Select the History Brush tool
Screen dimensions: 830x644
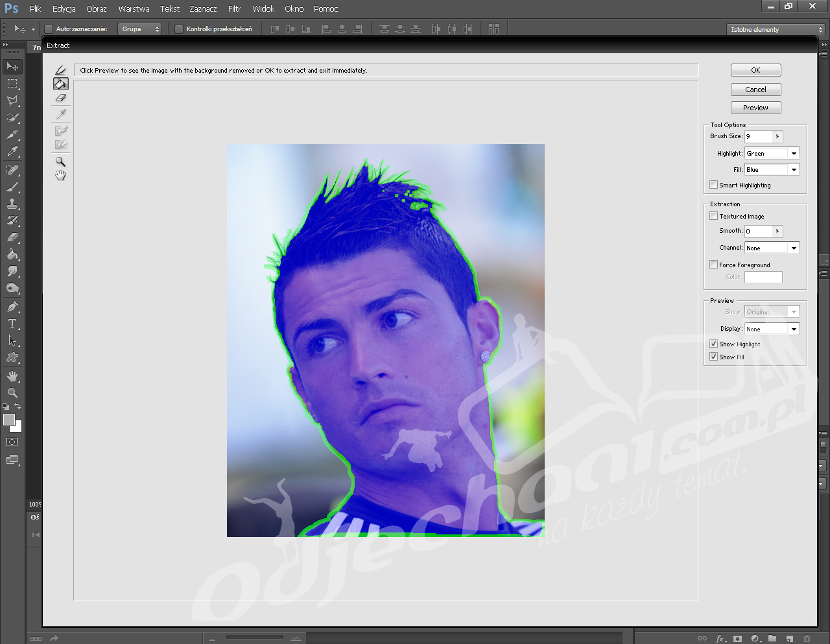click(12, 221)
